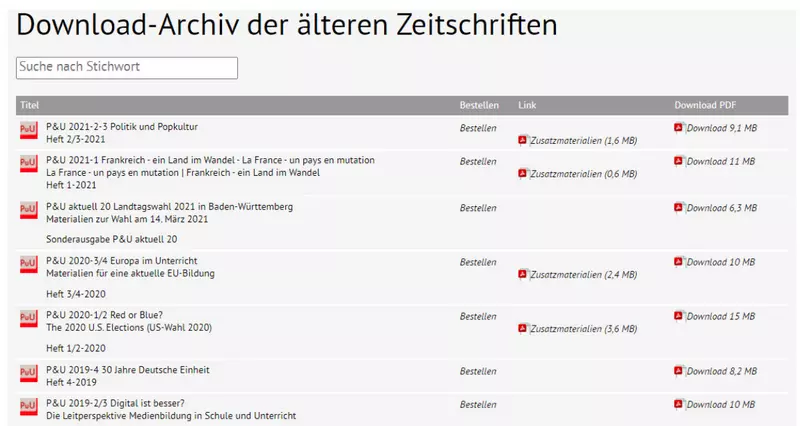Click PDF icon beside Download 9,1 MB
The image size is (800, 426).
[x=678, y=127]
